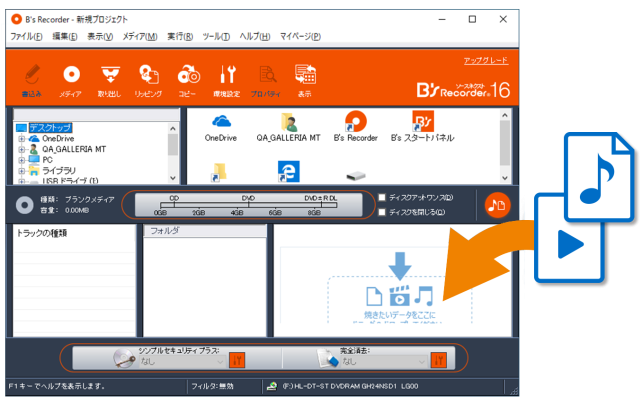
Task: Open the マイページ(P) menu
Action: click(300, 36)
